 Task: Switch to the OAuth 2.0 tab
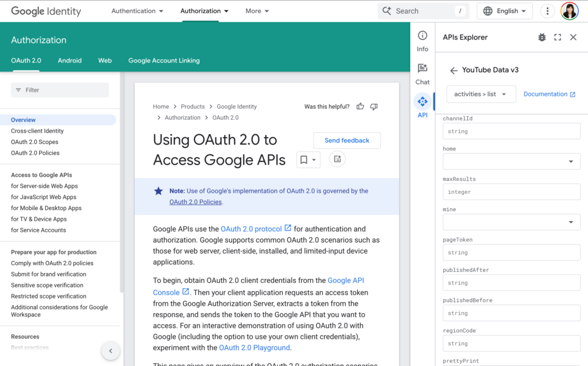(x=26, y=60)
